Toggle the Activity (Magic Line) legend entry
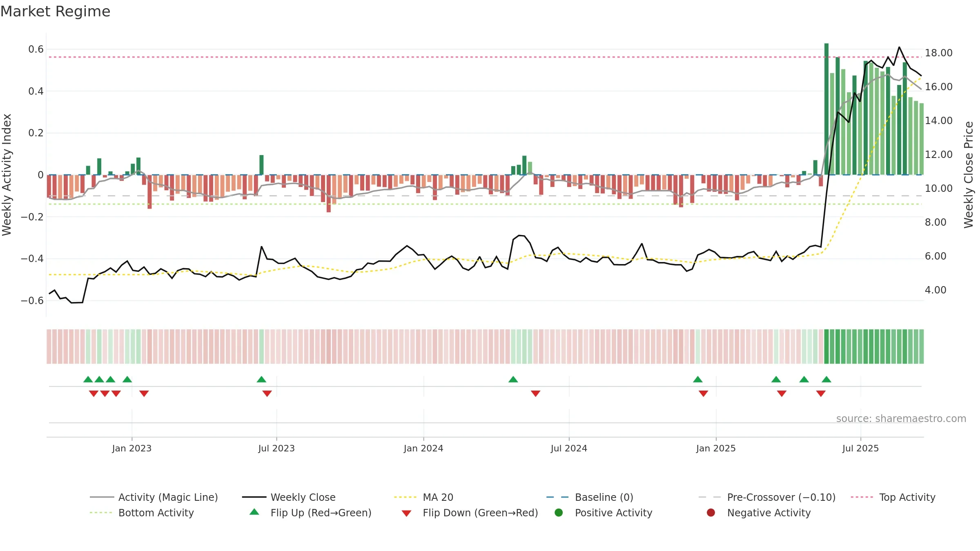The width and height of the screenshot is (980, 551). [x=154, y=497]
